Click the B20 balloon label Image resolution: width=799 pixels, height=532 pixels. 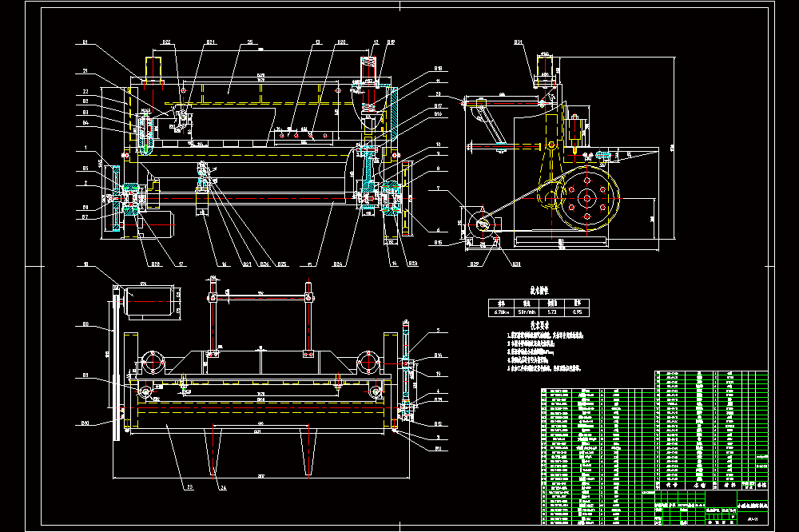click(x=341, y=42)
